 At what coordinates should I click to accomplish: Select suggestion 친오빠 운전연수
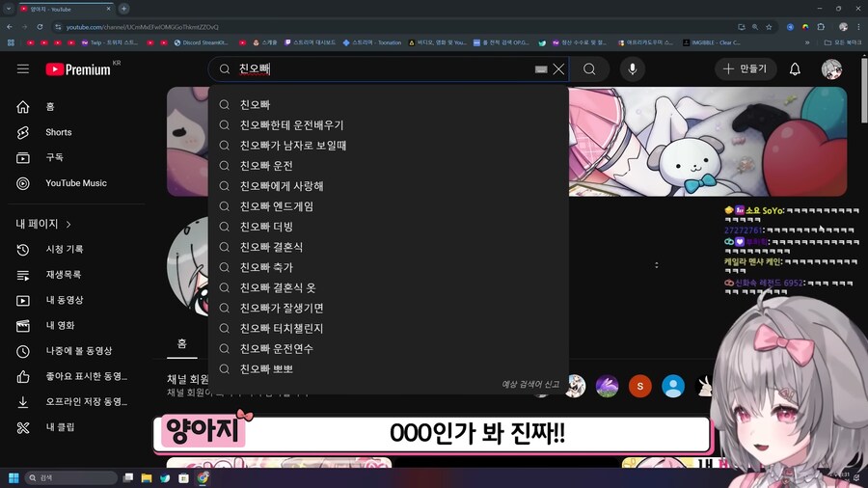coord(388,348)
